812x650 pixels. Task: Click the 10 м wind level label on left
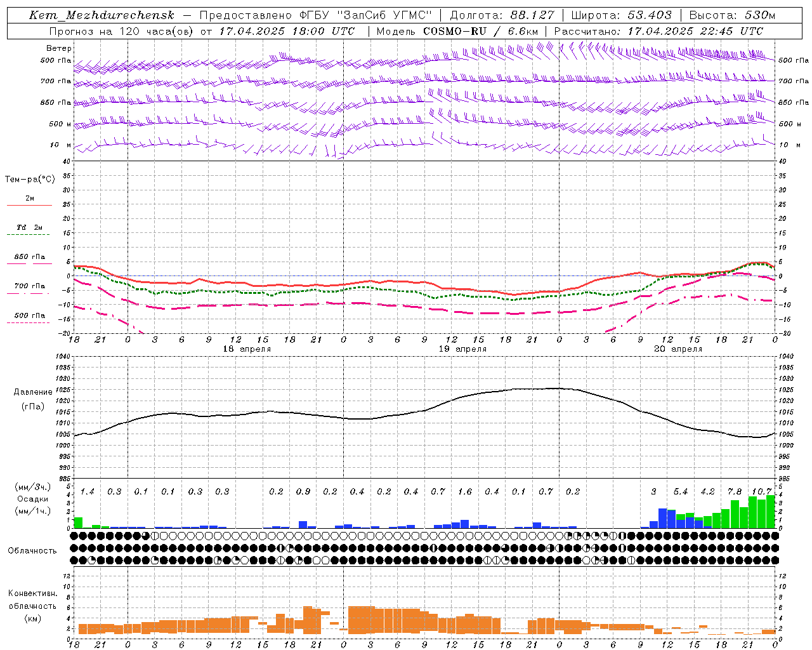click(61, 145)
